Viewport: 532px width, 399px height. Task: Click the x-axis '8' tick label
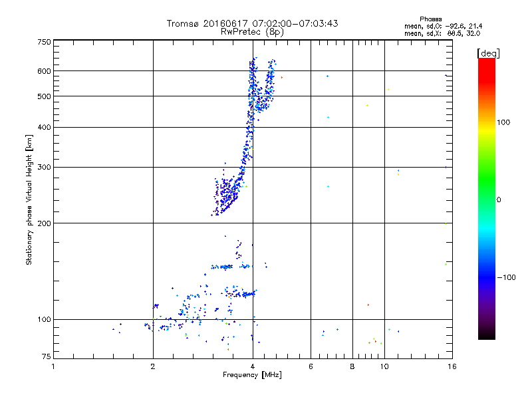(x=352, y=366)
